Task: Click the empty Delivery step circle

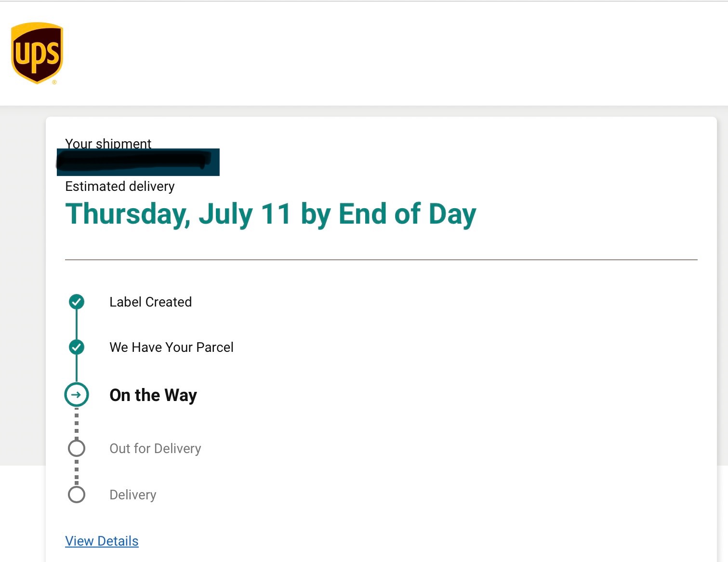Action: click(77, 495)
